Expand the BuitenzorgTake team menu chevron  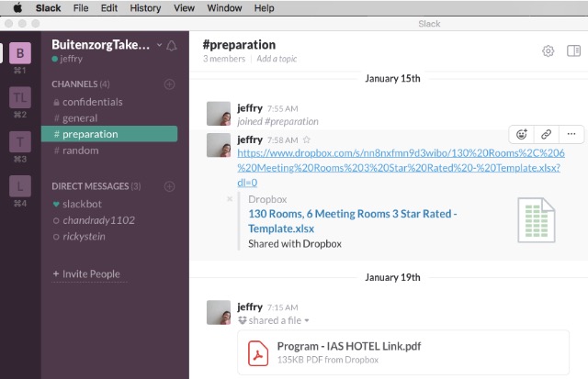pos(159,45)
